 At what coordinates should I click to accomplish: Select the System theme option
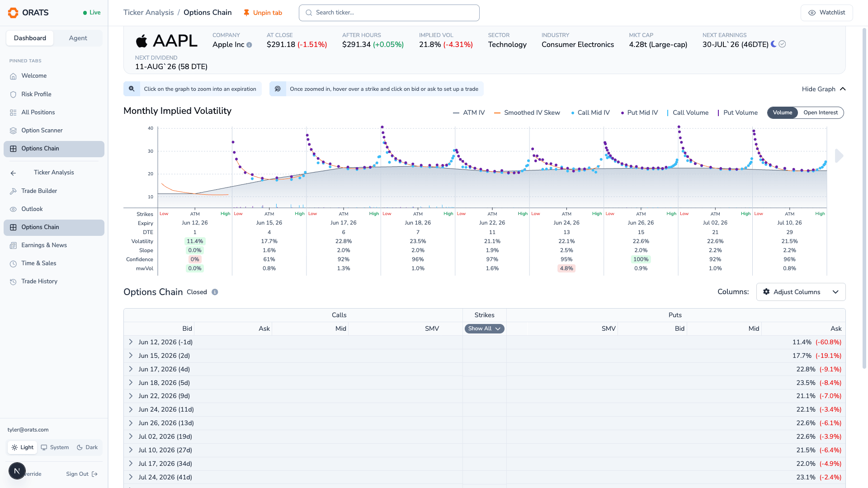click(55, 447)
